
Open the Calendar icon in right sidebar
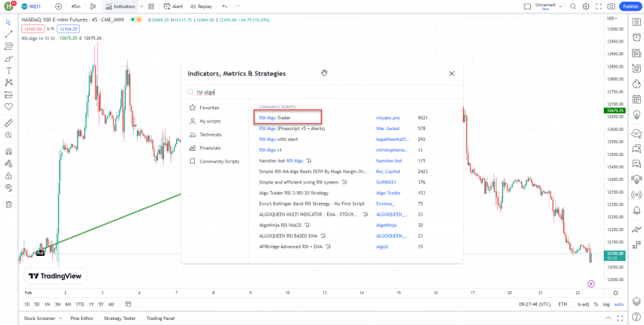click(636, 99)
